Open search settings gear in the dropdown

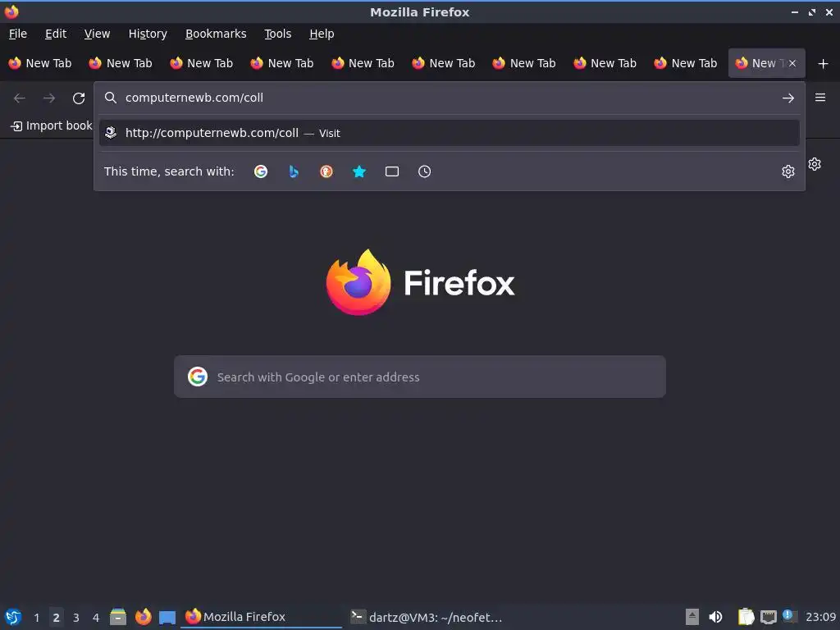(x=787, y=171)
